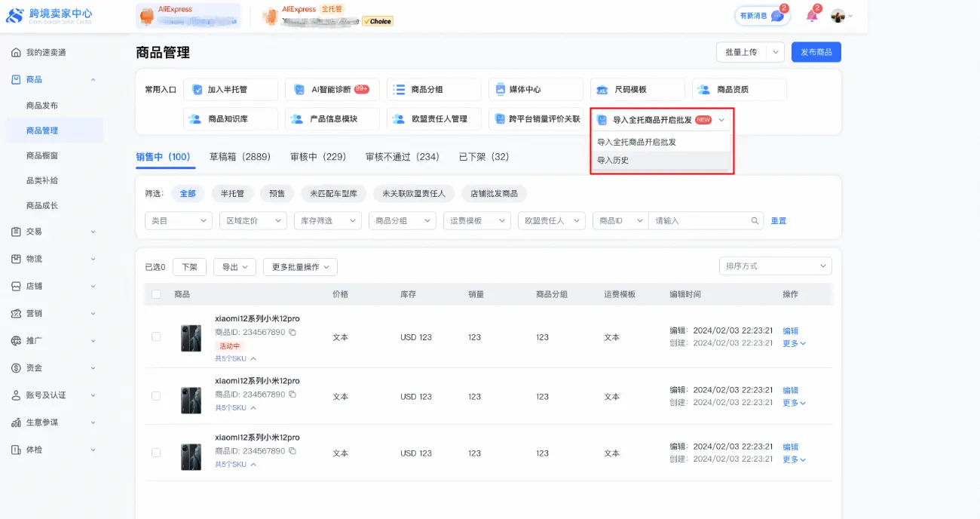Viewport: 980px width, 519px height.
Task: Open the 排序方式 sort dropdown
Action: tap(776, 266)
